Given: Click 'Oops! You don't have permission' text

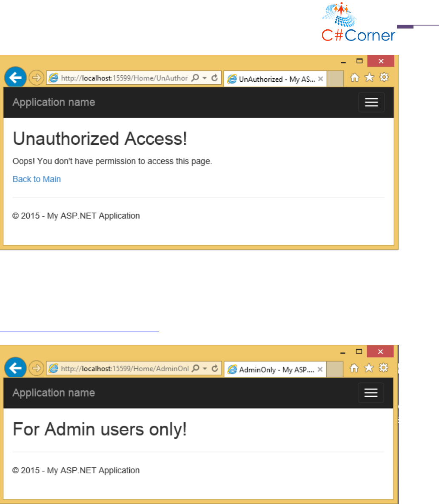Looking at the screenshot, I should point(112,161).
